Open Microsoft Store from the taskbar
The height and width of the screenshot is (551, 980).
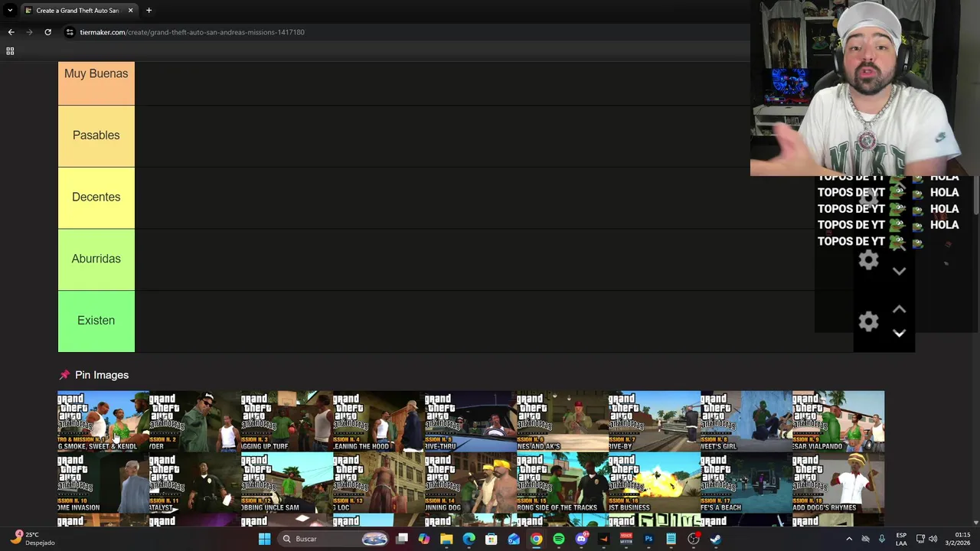(492, 539)
